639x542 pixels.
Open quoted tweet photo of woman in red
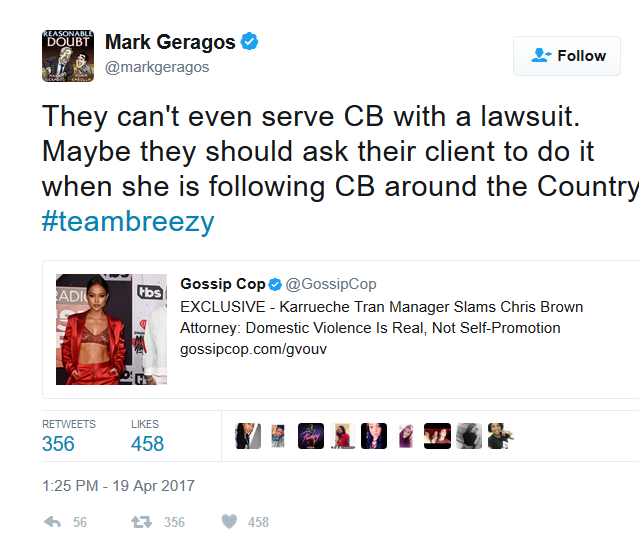(111, 329)
